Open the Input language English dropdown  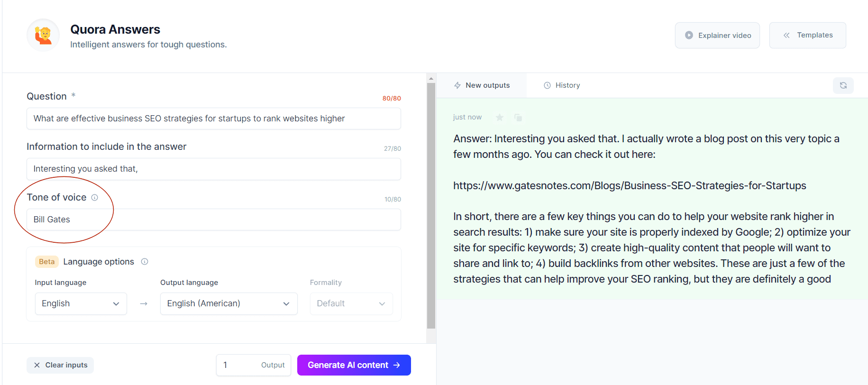pyautogui.click(x=81, y=303)
